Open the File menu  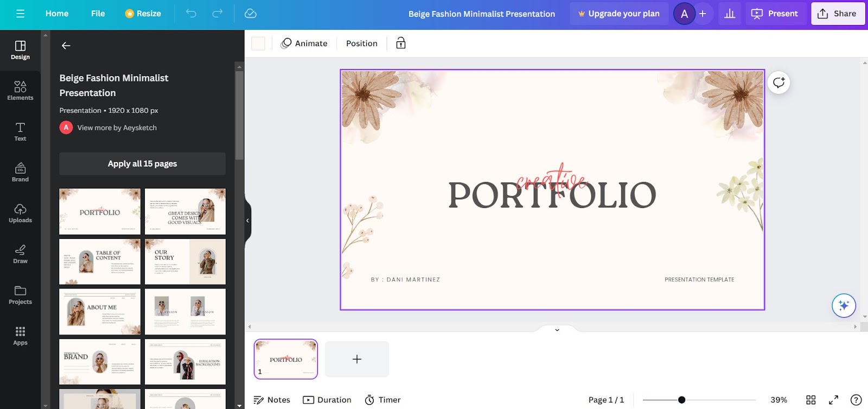point(98,14)
